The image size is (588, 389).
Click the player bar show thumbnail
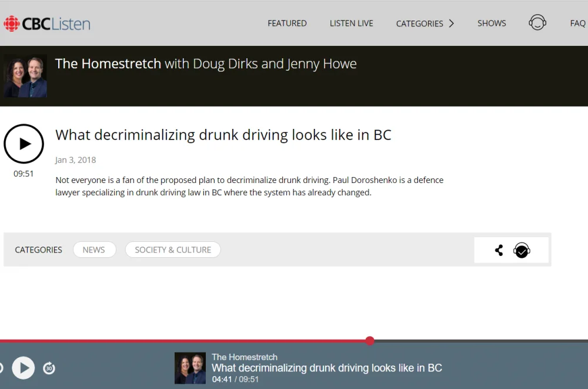point(190,368)
